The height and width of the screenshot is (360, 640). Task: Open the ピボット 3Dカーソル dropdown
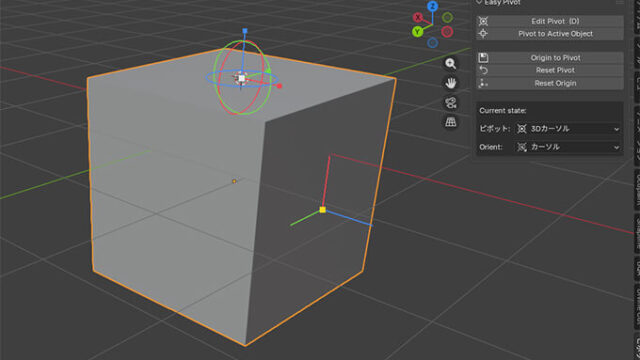[x=568, y=129]
